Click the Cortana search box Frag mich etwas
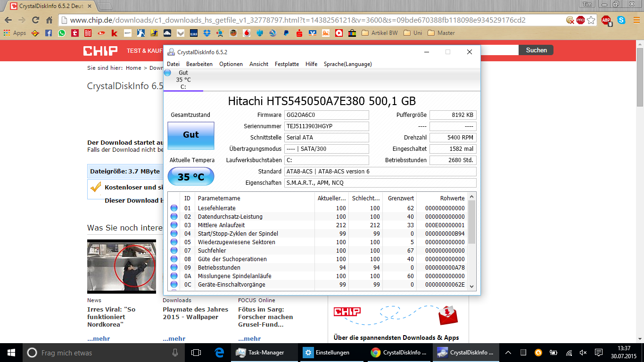 [103, 353]
